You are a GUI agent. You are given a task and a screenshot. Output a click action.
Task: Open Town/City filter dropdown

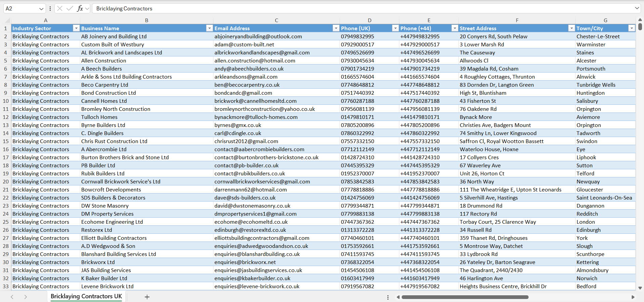(x=632, y=28)
